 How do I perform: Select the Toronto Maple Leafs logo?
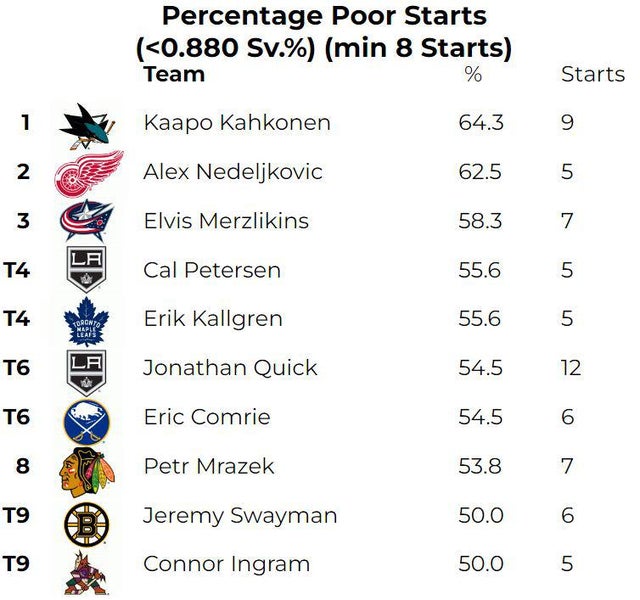(x=88, y=319)
